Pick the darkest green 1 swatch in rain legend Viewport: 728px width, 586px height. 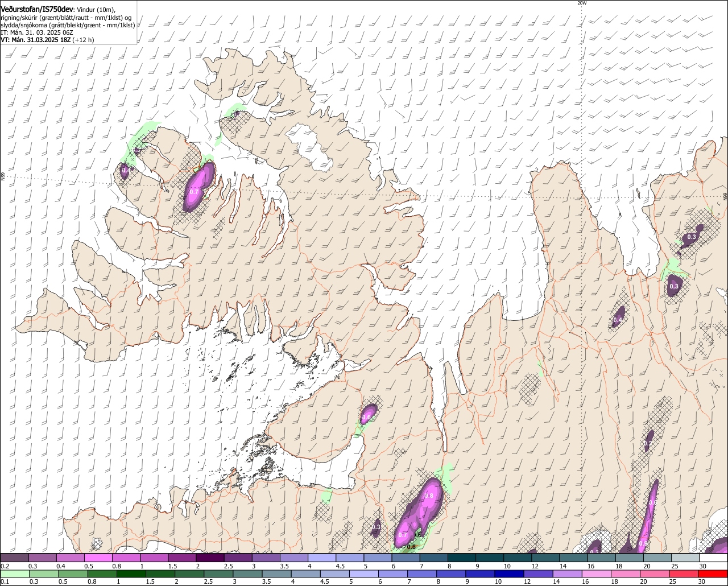(x=132, y=574)
